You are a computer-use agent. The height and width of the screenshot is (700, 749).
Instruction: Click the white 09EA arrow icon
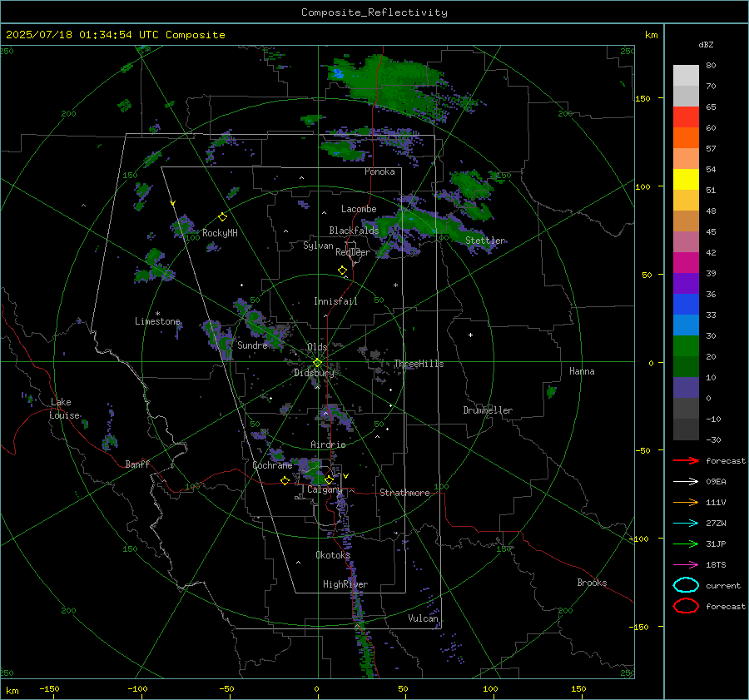[x=686, y=482]
